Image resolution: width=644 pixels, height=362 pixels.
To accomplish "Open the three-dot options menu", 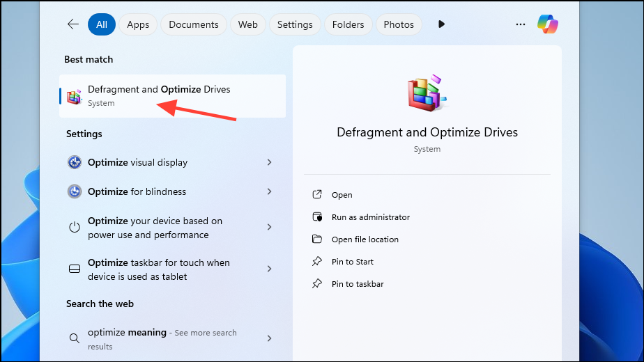I will click(x=521, y=24).
